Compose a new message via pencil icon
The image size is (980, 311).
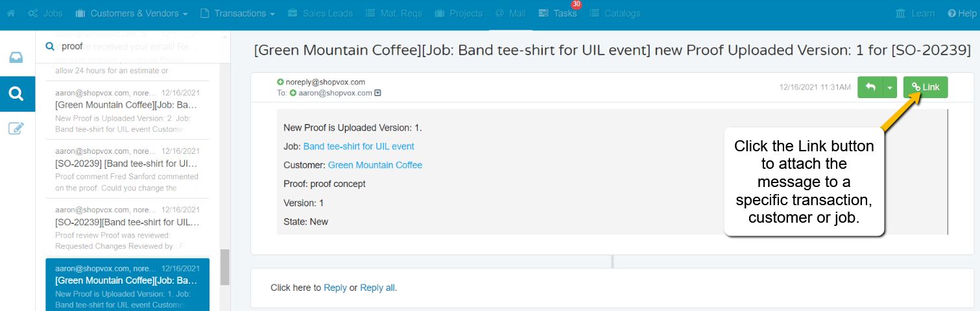(17, 128)
